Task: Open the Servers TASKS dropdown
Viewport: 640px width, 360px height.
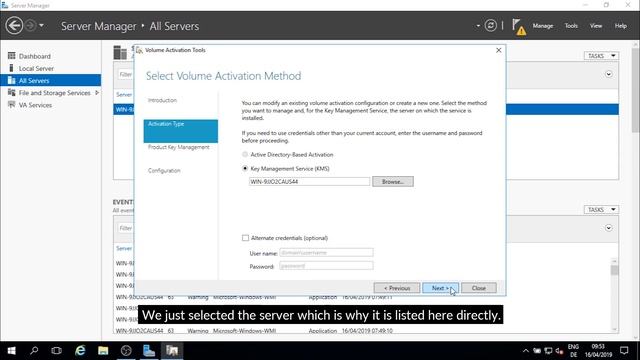Action: tap(601, 56)
